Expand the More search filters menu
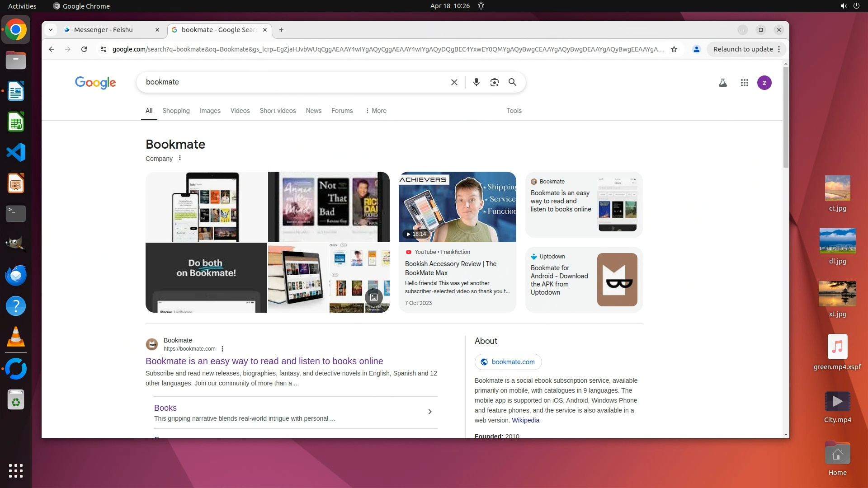This screenshot has width=868, height=488. (x=376, y=111)
